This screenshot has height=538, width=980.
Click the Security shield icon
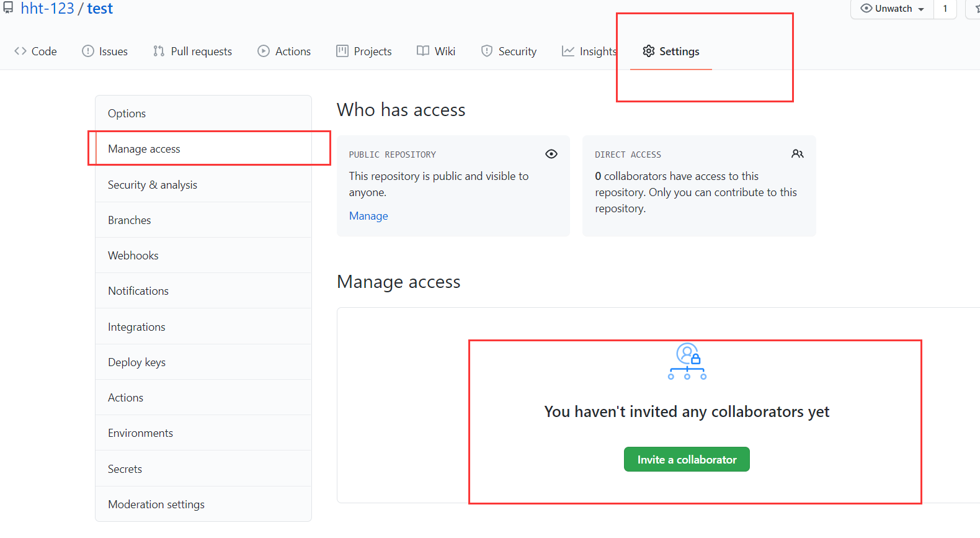click(487, 51)
